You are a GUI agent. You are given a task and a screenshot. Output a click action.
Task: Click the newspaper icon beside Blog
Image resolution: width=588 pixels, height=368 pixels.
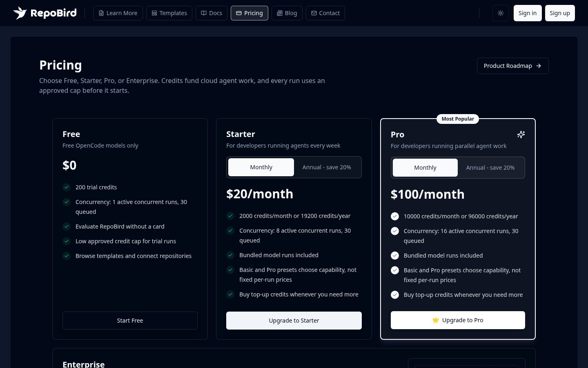[x=280, y=13]
